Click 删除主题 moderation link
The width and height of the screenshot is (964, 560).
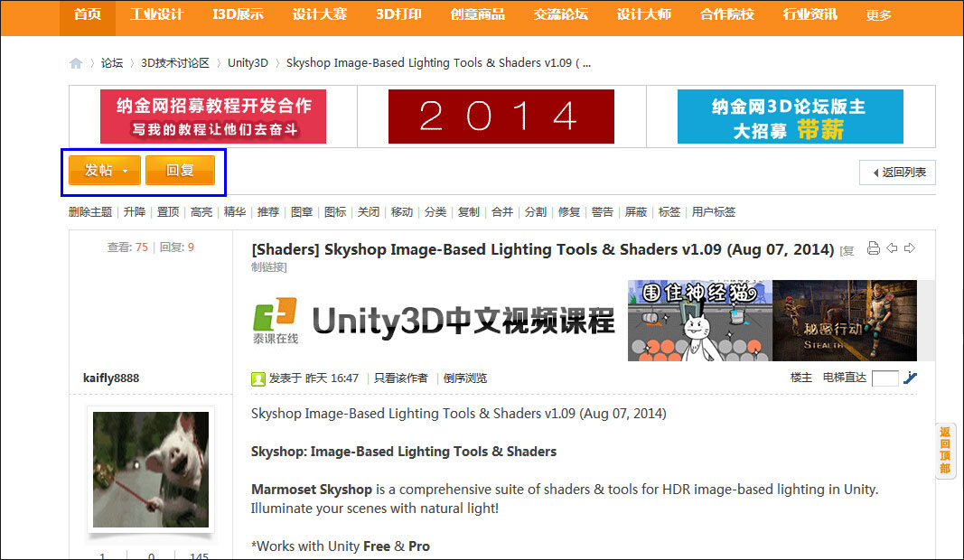click(90, 212)
